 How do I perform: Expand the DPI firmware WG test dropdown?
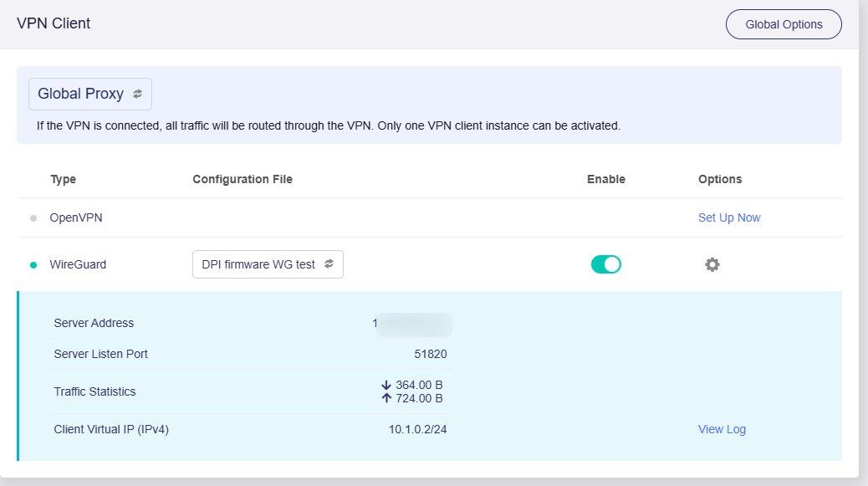pos(258,264)
